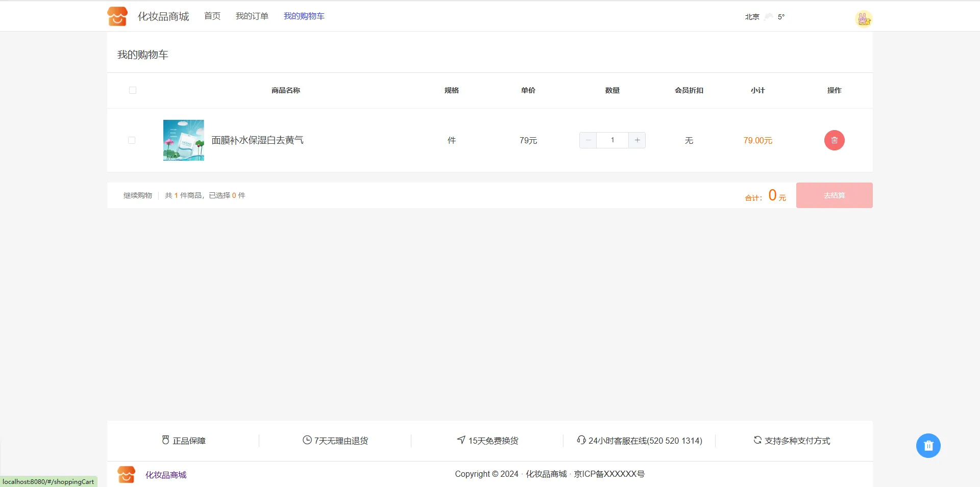Click the weather cloud icon near 北京
This screenshot has height=487, width=980.
768,17
